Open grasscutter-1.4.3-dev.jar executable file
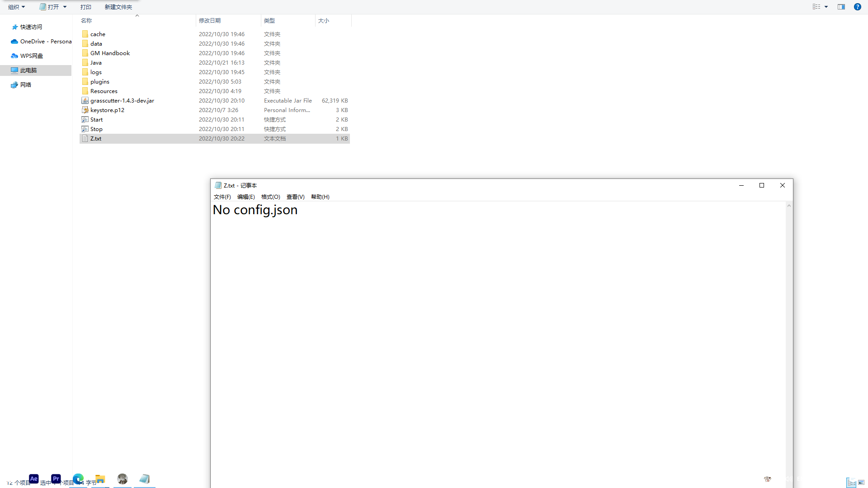Image resolution: width=868 pixels, height=488 pixels. click(x=122, y=100)
